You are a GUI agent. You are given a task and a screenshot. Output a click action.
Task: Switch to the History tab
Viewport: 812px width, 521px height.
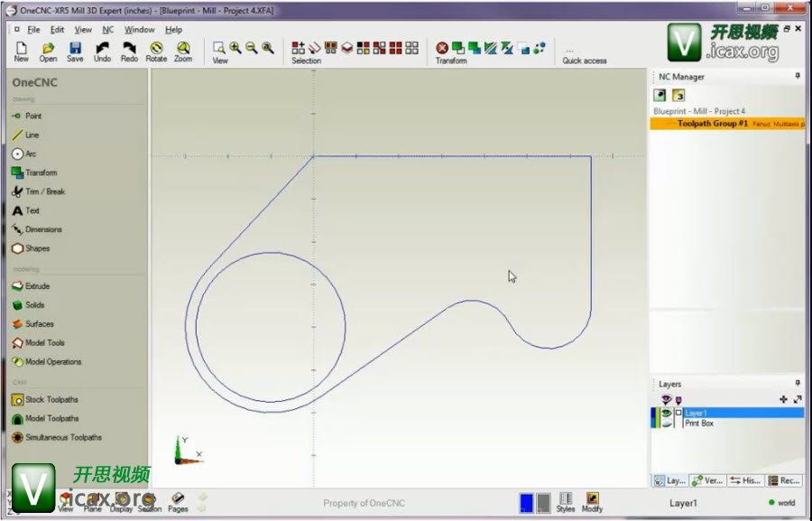point(746,480)
